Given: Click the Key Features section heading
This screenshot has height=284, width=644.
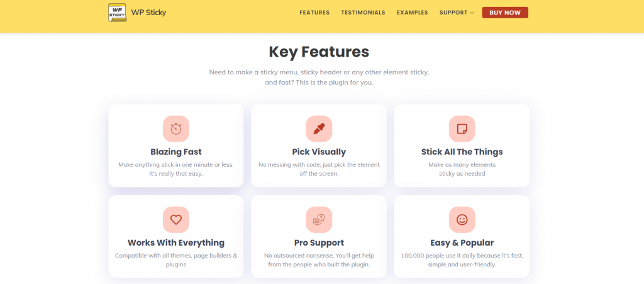Looking at the screenshot, I should (319, 52).
